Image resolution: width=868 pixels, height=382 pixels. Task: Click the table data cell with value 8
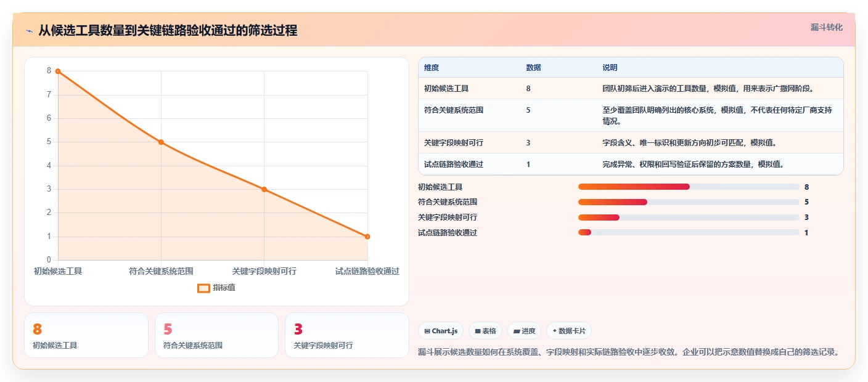click(x=528, y=89)
